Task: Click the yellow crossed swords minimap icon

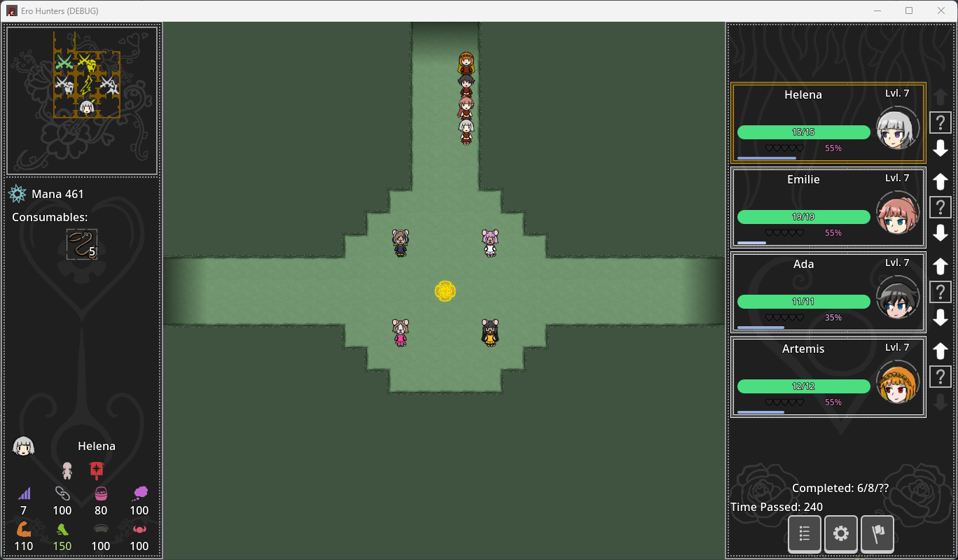Action: pos(87,63)
